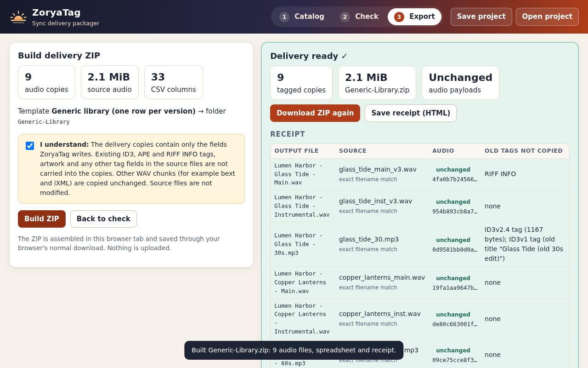Click source 'glass_tide_main_v3.wav'
This screenshot has height=368, width=588.
[x=378, y=169]
